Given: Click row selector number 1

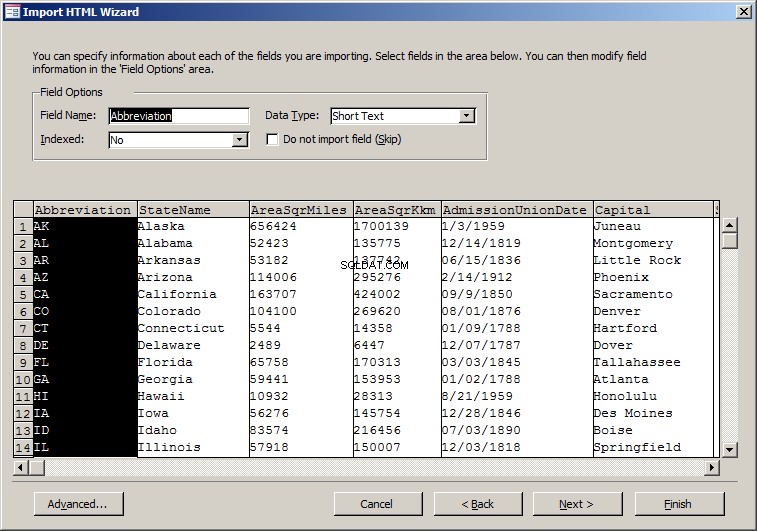Looking at the screenshot, I should pyautogui.click(x=23, y=226).
